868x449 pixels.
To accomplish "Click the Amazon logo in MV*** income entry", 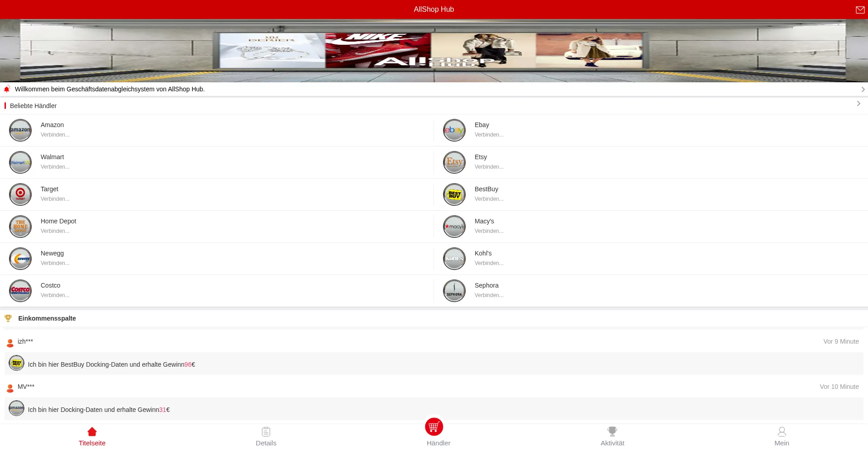I will pyautogui.click(x=17, y=408).
